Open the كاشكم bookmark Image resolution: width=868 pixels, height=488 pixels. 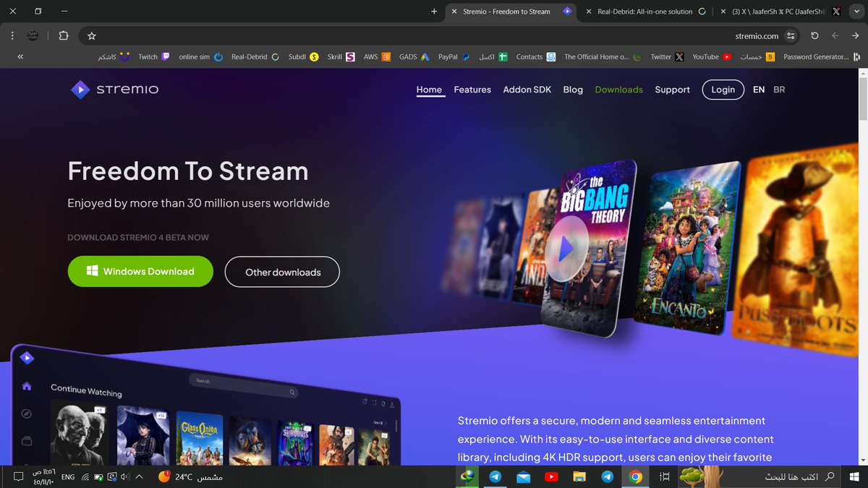click(x=114, y=56)
